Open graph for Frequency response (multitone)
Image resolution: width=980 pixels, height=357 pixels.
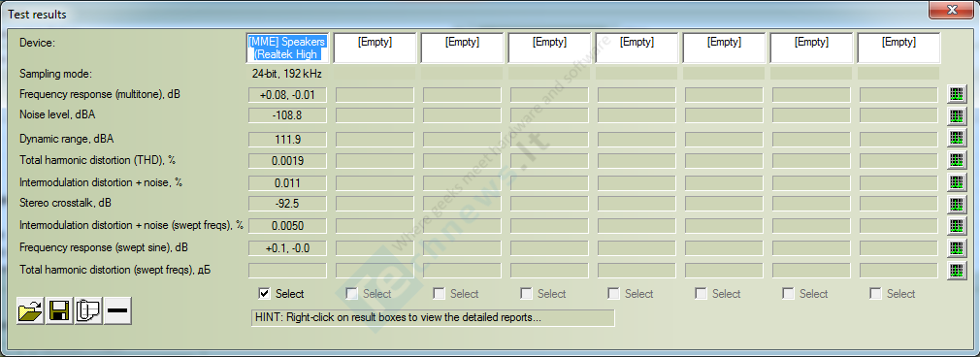coord(957,94)
